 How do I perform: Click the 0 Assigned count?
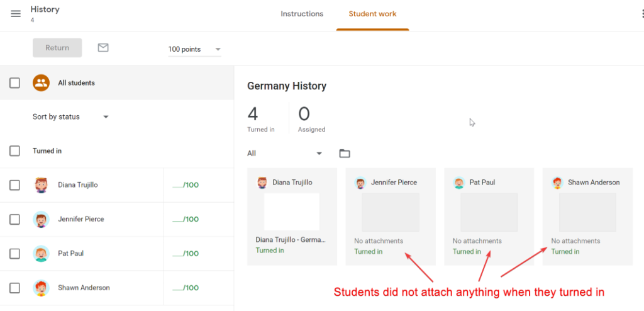click(311, 118)
